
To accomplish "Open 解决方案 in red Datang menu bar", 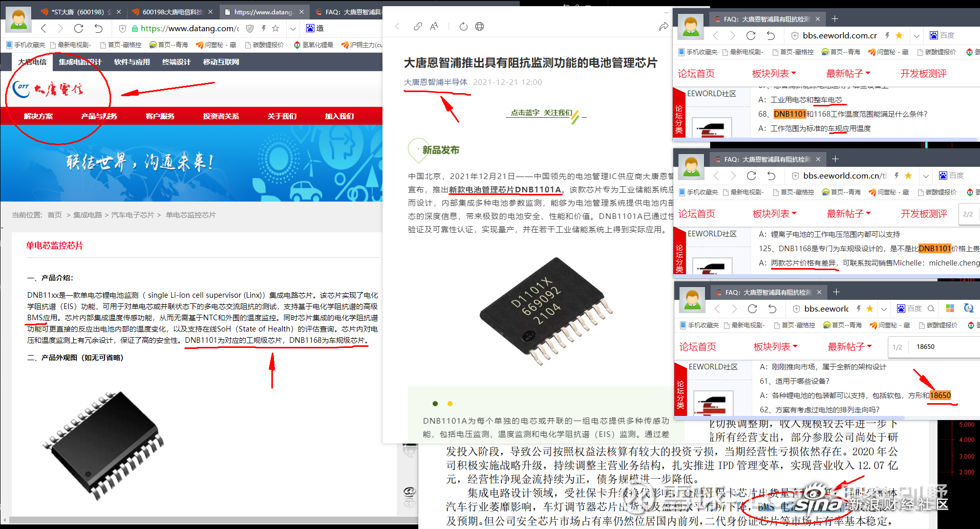I will [38, 116].
